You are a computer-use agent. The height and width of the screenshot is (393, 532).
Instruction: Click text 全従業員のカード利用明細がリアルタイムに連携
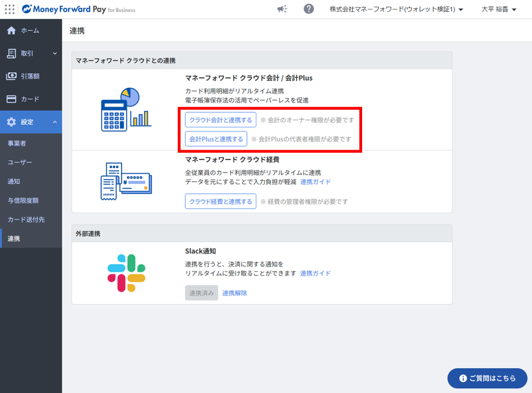click(x=253, y=173)
